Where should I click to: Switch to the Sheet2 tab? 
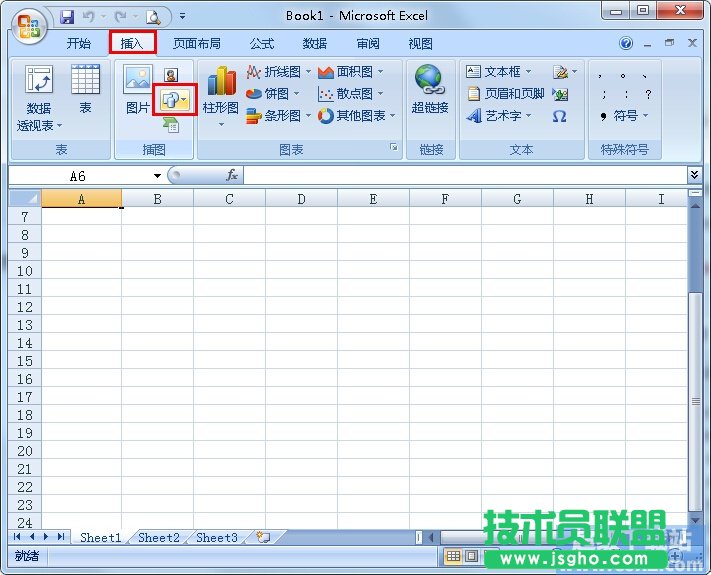coord(159,537)
